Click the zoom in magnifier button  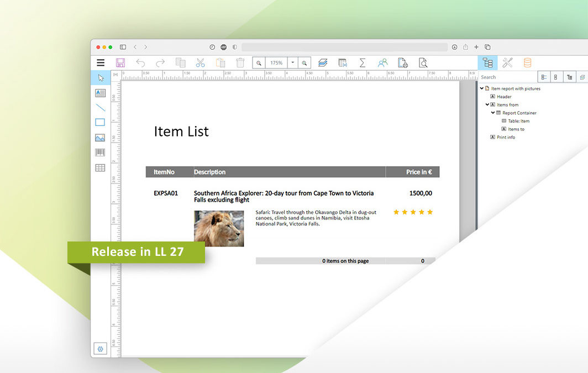[305, 63]
